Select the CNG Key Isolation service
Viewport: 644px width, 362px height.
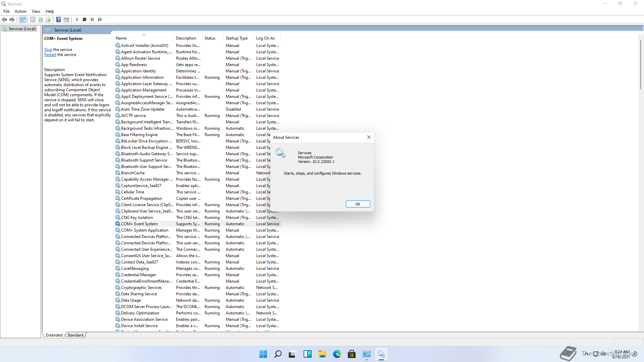click(197, 217)
